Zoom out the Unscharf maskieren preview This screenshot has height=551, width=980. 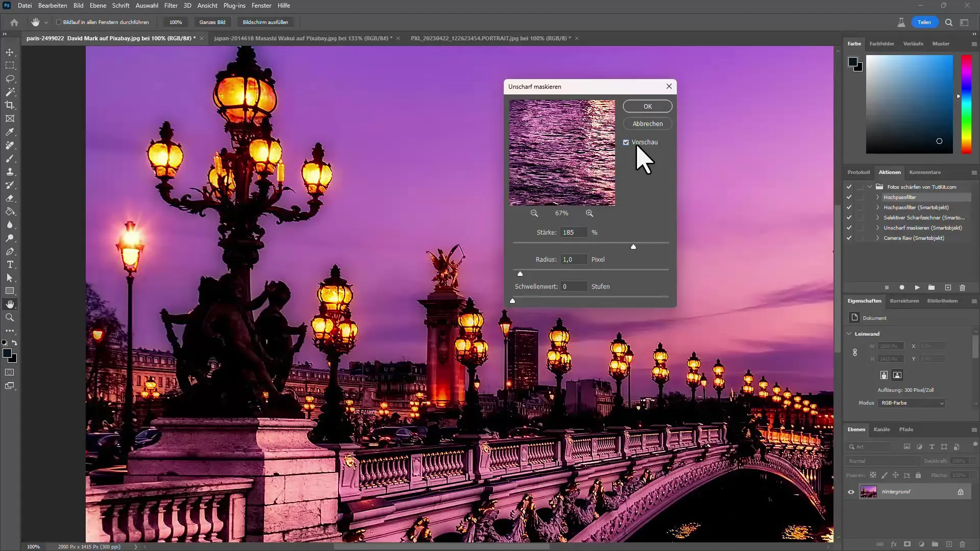(x=534, y=213)
